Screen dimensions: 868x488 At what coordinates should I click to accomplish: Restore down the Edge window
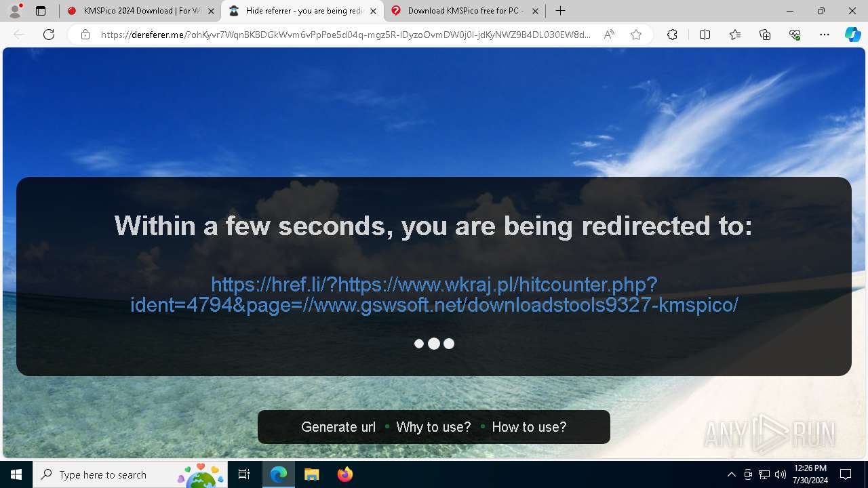click(821, 11)
